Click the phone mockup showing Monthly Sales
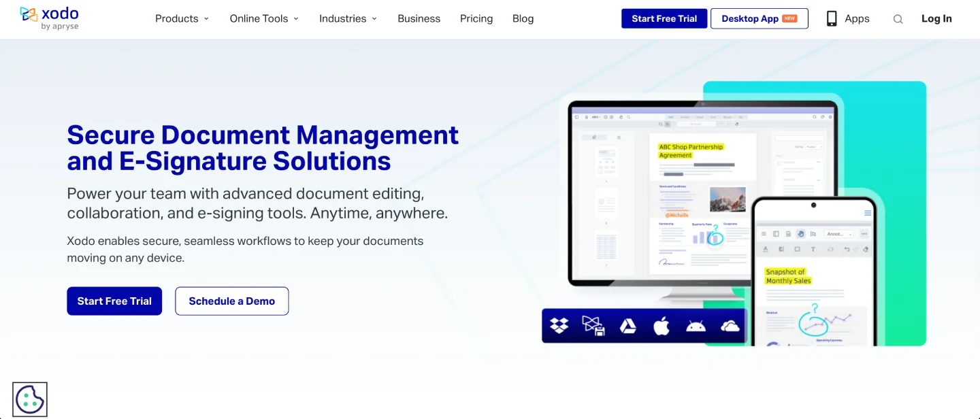980x419 pixels. pos(814,272)
